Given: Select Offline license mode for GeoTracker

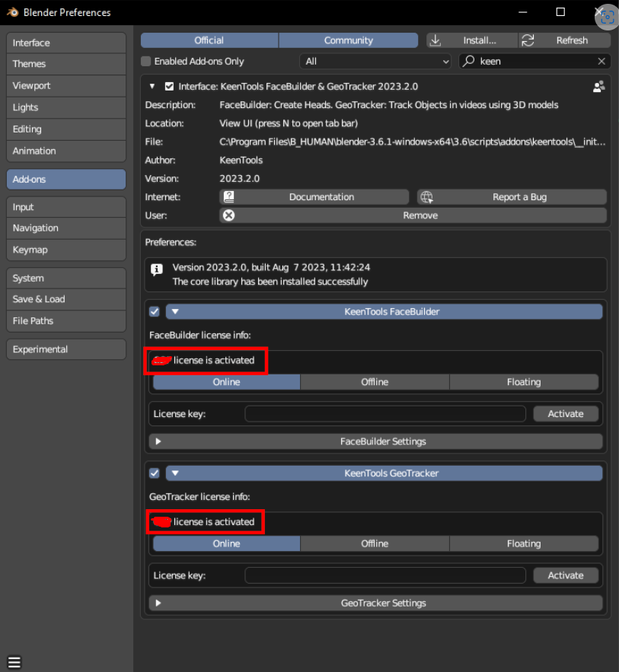Looking at the screenshot, I should pyautogui.click(x=375, y=543).
